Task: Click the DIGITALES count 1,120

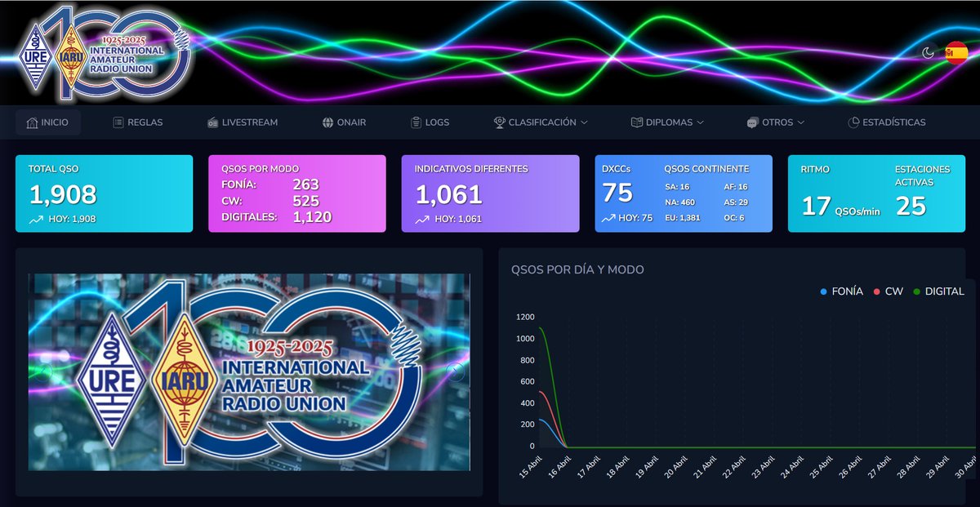Action: point(312,217)
